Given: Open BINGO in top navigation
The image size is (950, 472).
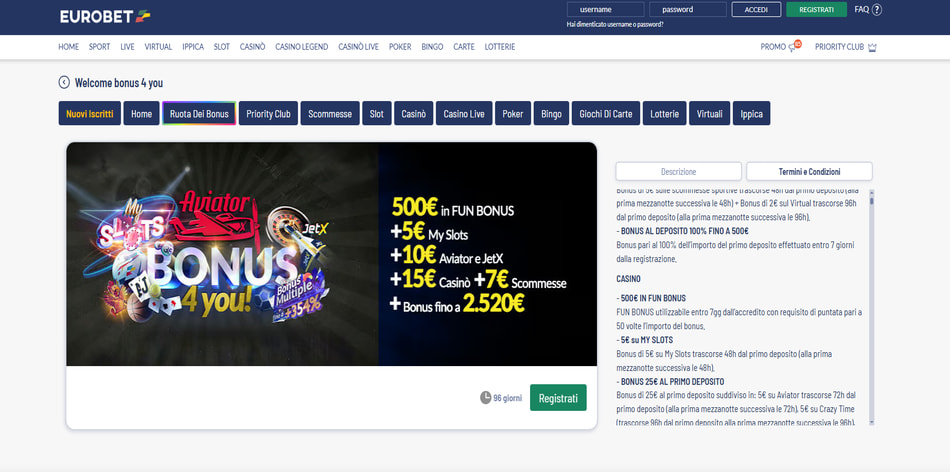Looking at the screenshot, I should (432, 47).
